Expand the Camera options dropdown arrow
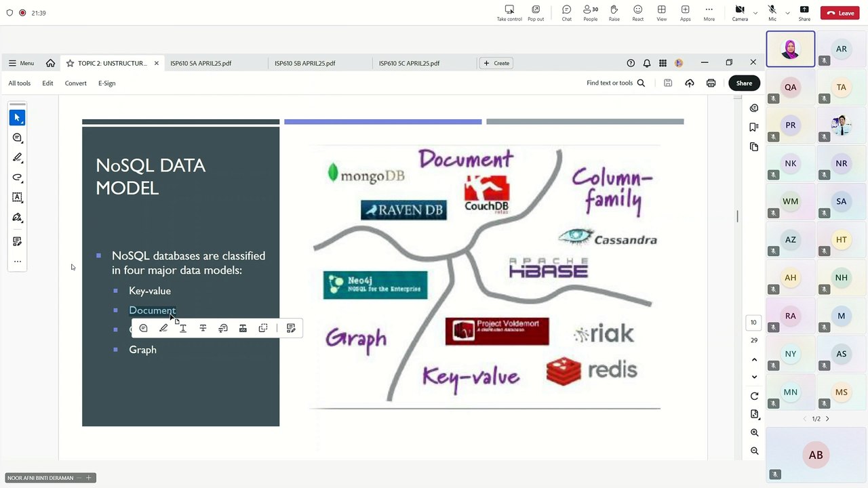 pyautogui.click(x=755, y=13)
